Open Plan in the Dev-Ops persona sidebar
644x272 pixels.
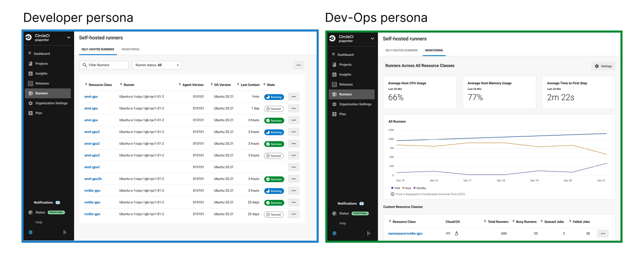click(x=342, y=114)
